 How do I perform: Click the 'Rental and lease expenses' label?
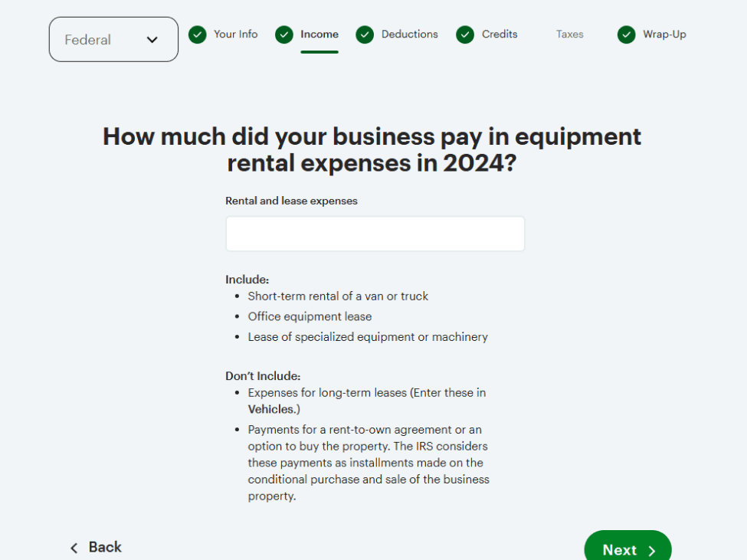[291, 201]
